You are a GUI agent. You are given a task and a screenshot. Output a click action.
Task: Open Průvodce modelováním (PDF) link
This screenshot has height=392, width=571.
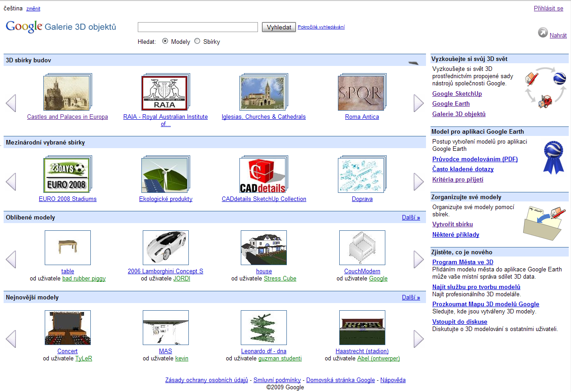pyautogui.click(x=475, y=159)
